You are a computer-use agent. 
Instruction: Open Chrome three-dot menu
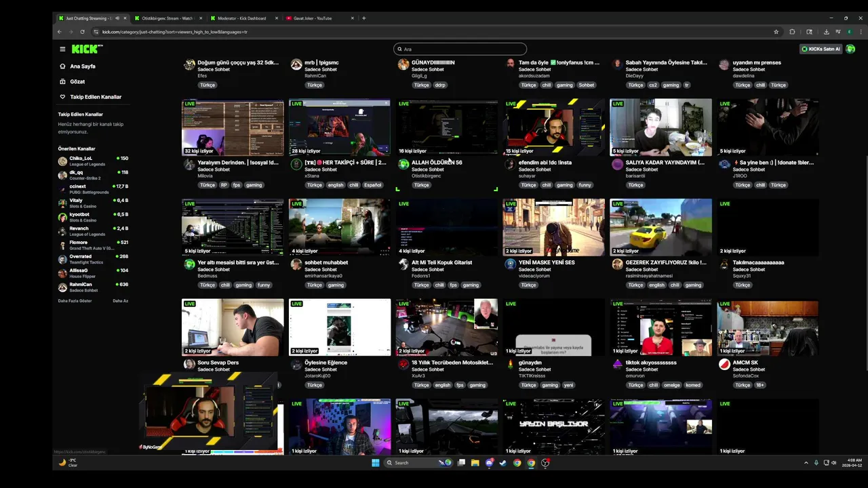(861, 32)
